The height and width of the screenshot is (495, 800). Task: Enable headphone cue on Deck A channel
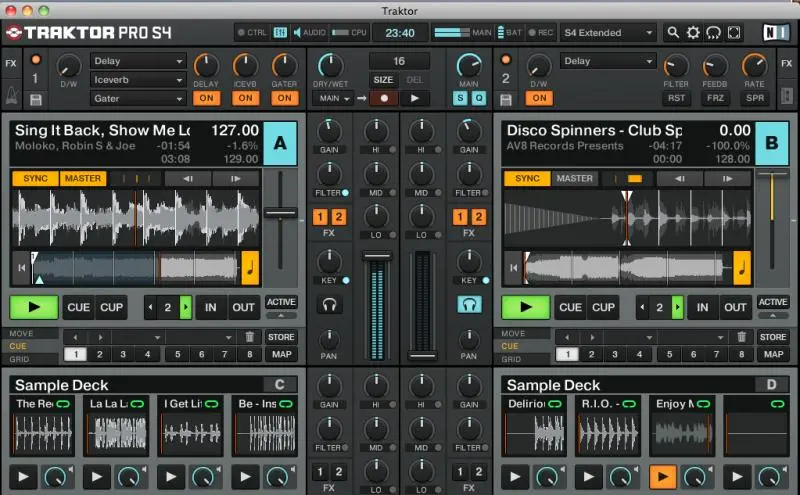(328, 304)
